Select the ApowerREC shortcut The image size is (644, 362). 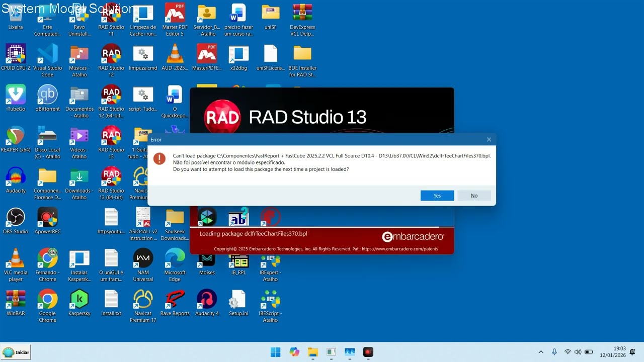pos(47,221)
